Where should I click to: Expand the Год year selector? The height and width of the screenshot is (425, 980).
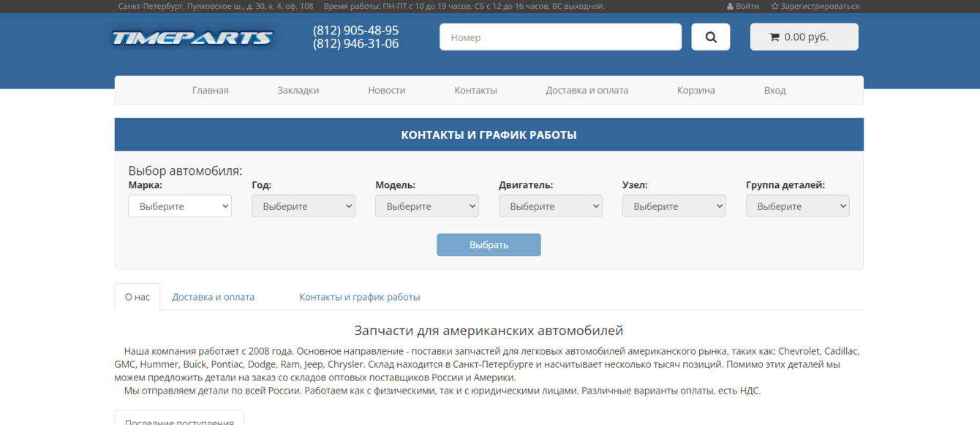(303, 206)
